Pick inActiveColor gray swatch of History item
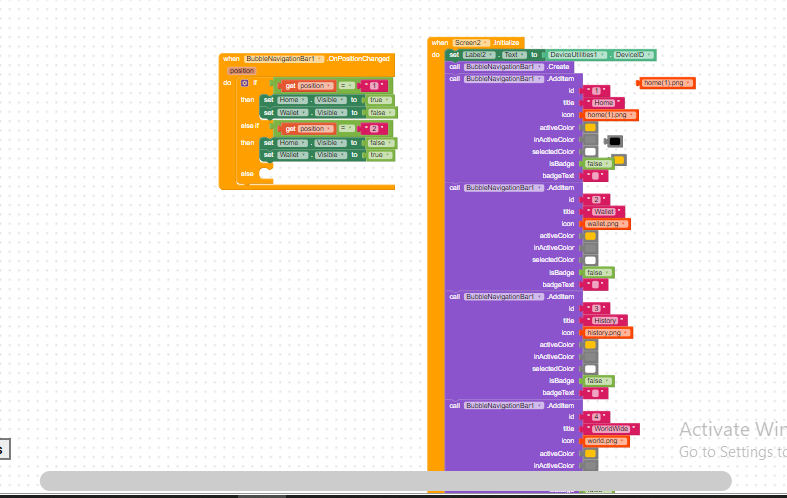Viewport: 787px width, 498px height. point(590,357)
